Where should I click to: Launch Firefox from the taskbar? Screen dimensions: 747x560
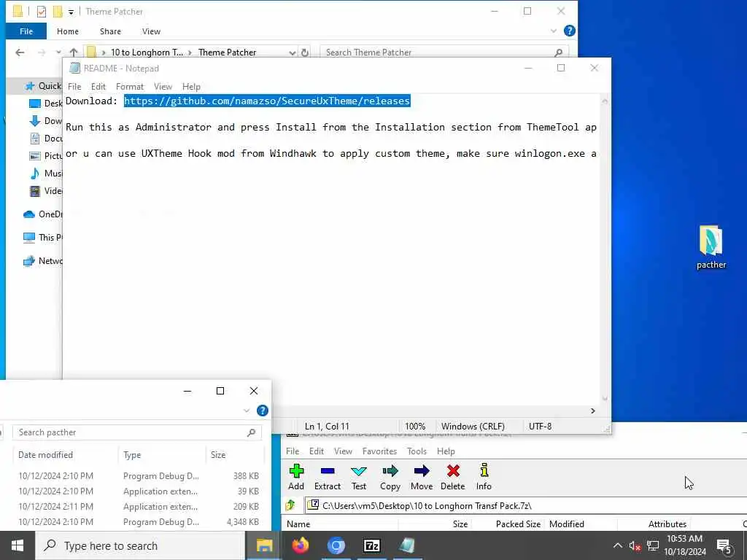point(300,545)
